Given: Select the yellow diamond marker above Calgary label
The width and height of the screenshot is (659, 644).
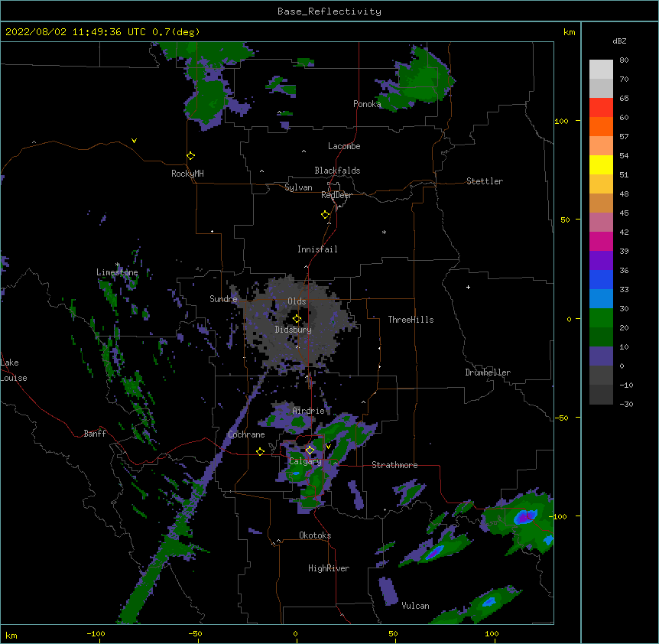Looking at the screenshot, I should [x=310, y=450].
